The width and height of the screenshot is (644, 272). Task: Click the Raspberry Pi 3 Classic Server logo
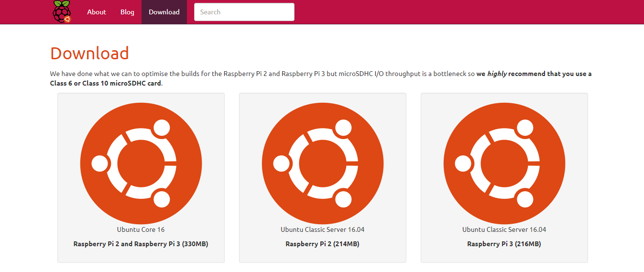click(x=504, y=164)
